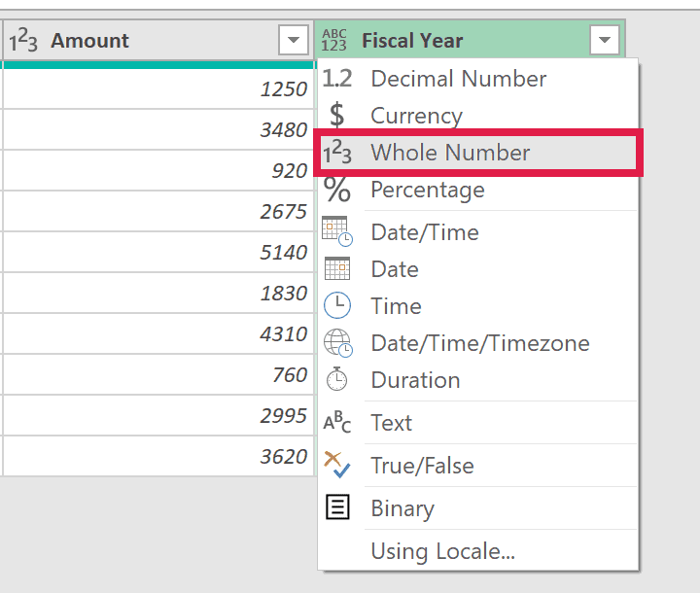700x593 pixels.
Task: Click the Date/Time/Timezone globe icon
Action: [x=338, y=343]
